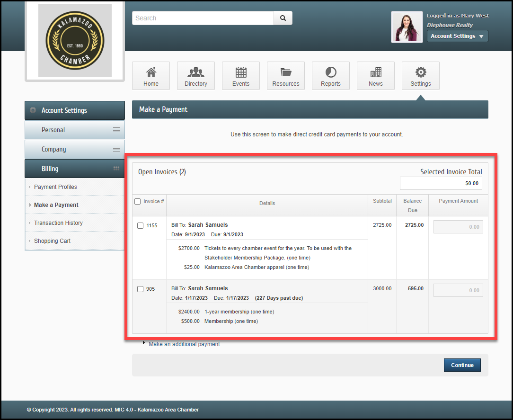
Task: Open the Account Settings dropdown
Action: tap(457, 36)
